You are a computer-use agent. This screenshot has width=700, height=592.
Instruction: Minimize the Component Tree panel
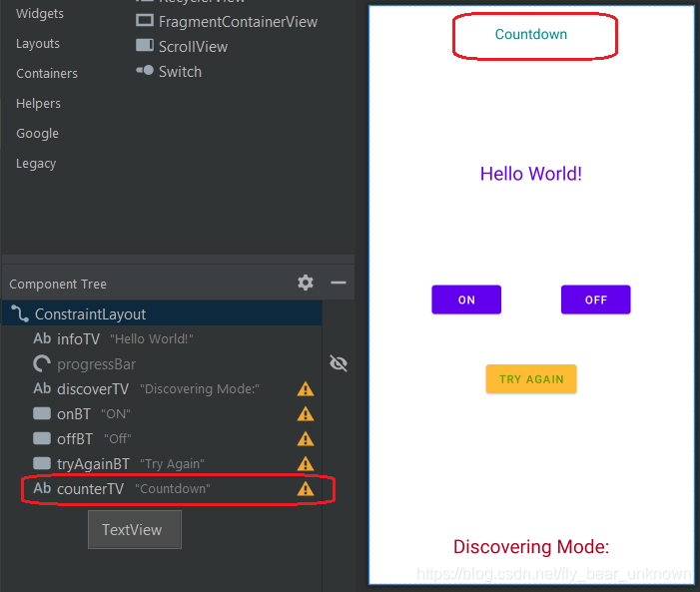[x=339, y=283]
